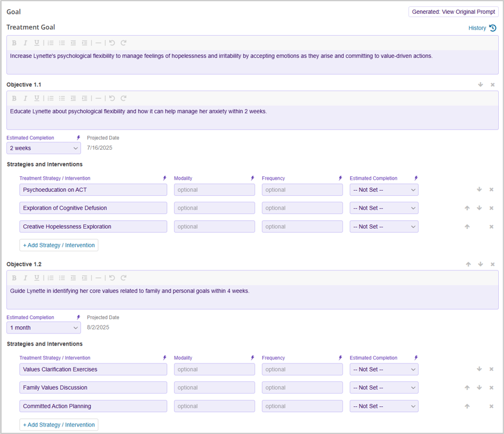
Task: Toggle bold in Objective 1.1 editor
Action: click(14, 98)
